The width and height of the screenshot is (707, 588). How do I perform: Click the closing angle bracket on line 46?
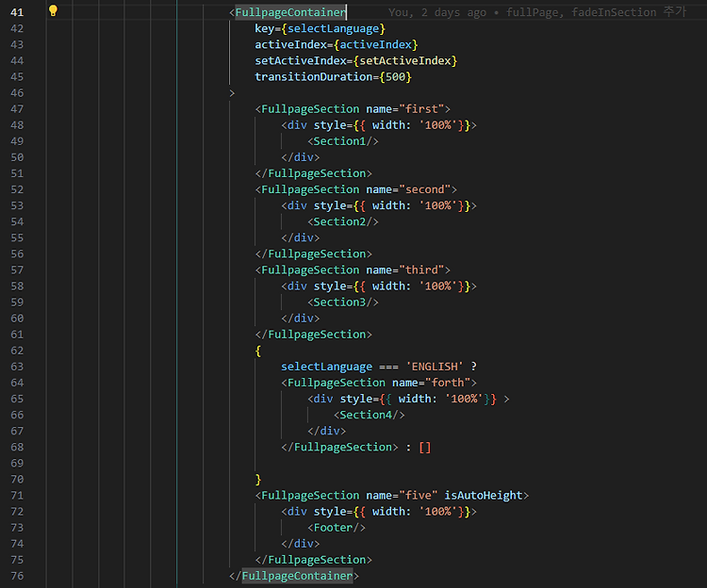(x=232, y=93)
